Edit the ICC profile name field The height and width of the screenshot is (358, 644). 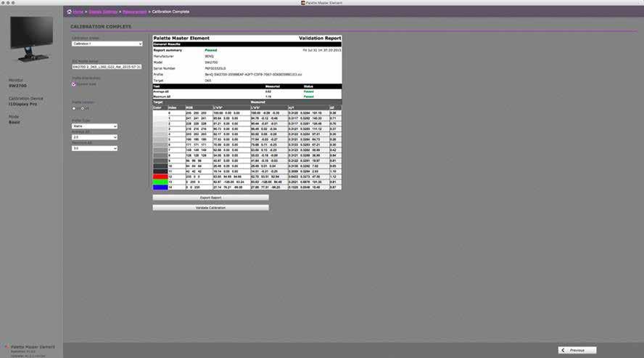[x=107, y=67]
